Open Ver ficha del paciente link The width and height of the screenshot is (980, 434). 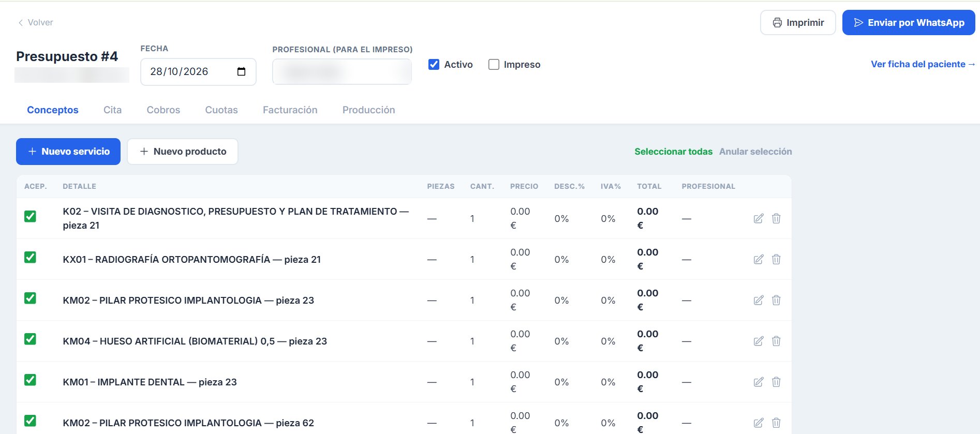[923, 64]
